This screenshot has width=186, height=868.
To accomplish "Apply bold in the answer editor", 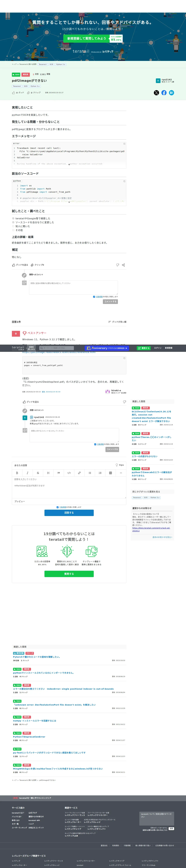I will tap(17, 473).
